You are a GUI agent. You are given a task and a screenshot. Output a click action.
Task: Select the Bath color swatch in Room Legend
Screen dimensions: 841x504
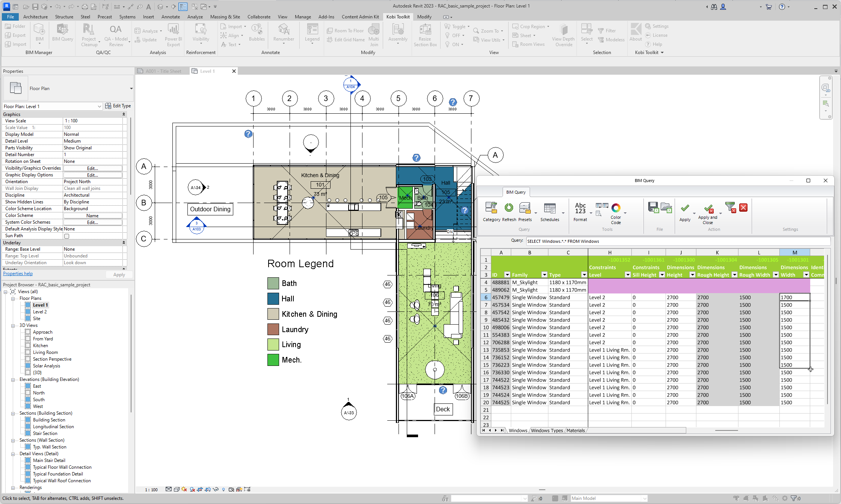[x=273, y=283]
